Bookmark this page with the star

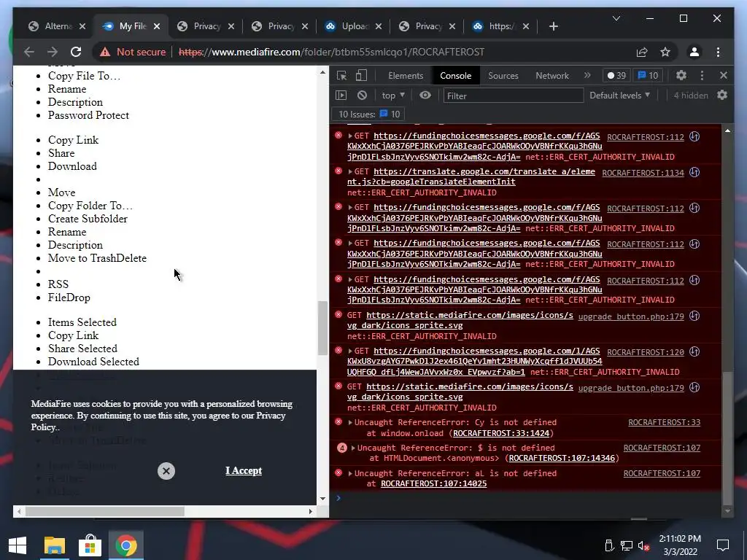pyautogui.click(x=665, y=52)
